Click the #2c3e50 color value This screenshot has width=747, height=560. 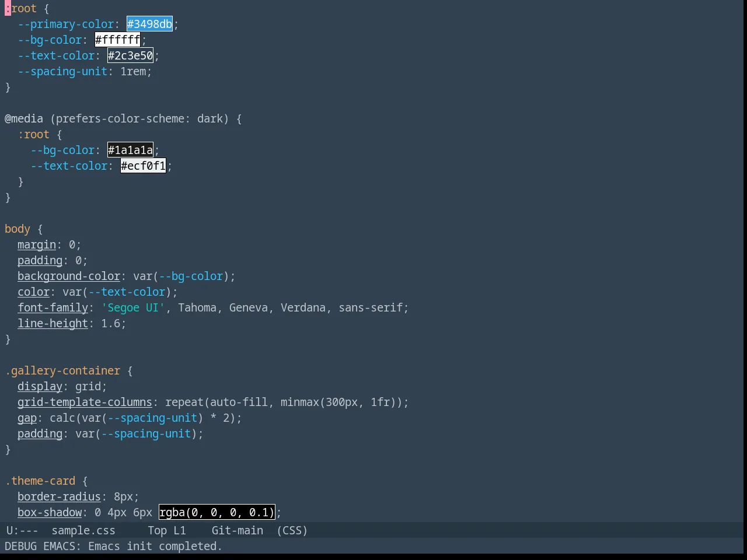click(x=130, y=55)
